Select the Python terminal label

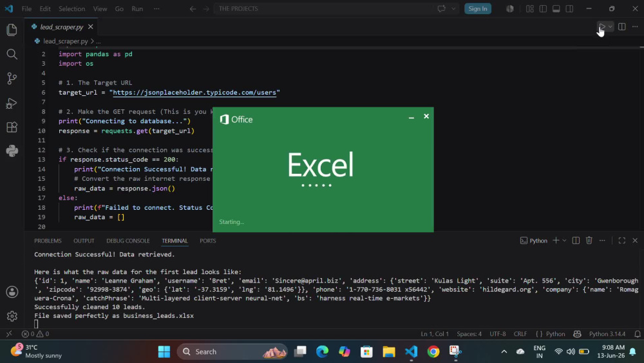click(534, 241)
